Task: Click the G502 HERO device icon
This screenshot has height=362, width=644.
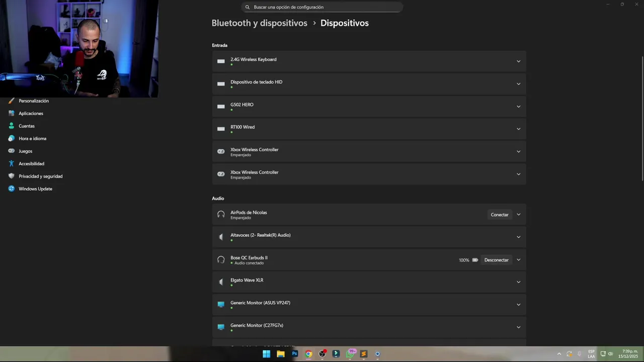Action: point(221,107)
